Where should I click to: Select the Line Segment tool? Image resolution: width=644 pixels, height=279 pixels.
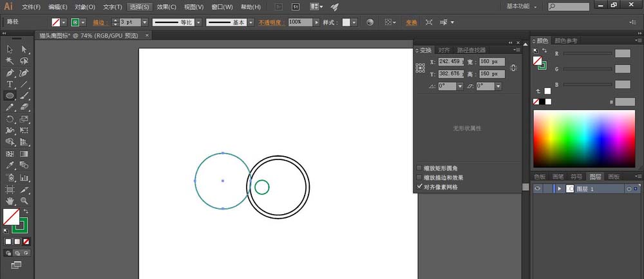point(24,84)
